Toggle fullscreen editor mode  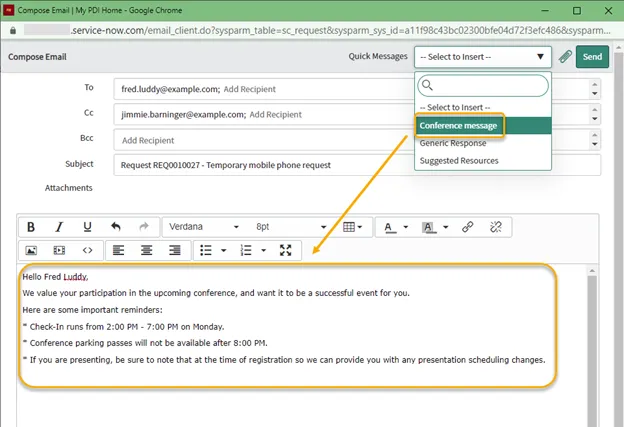[x=285, y=250]
